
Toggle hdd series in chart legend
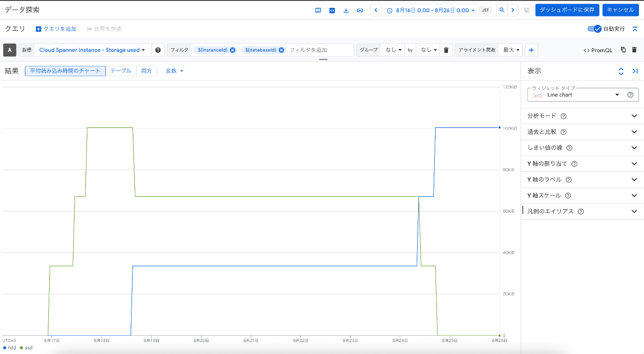[x=9, y=348]
